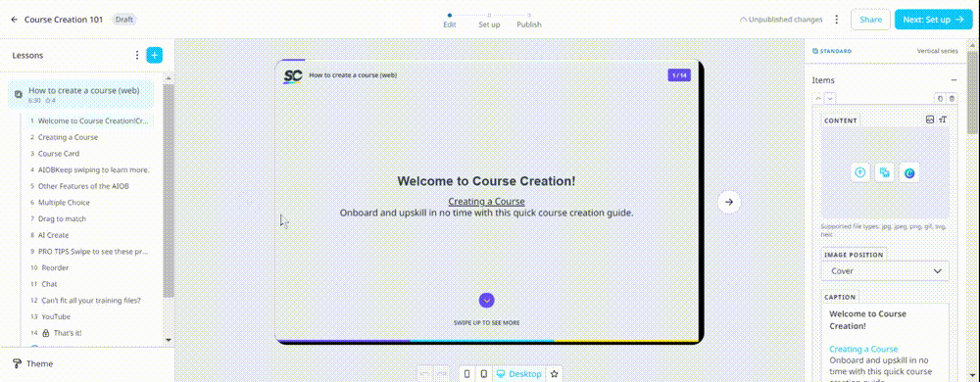Switch content type to image

coord(930,119)
